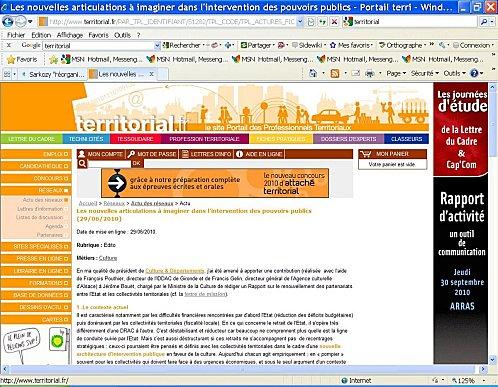This screenshot has height=387, width=498.
Task: Open the Page dropdown menu
Action: coord(396,73)
